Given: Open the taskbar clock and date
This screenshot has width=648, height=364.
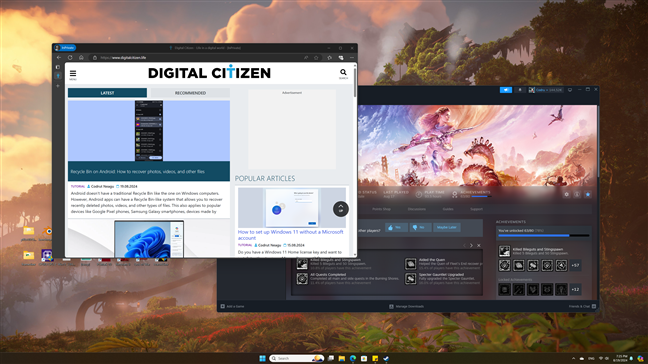Looking at the screenshot, I should 621,358.
